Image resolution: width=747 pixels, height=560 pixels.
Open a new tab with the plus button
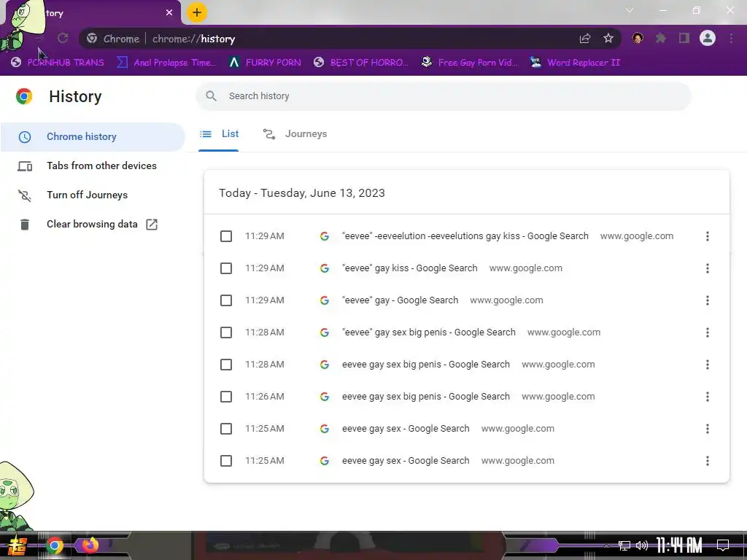[x=197, y=12]
